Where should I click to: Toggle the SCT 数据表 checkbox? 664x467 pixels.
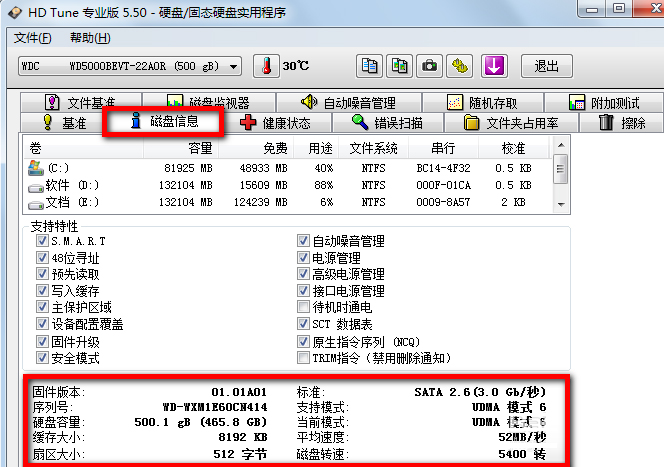[x=303, y=324]
